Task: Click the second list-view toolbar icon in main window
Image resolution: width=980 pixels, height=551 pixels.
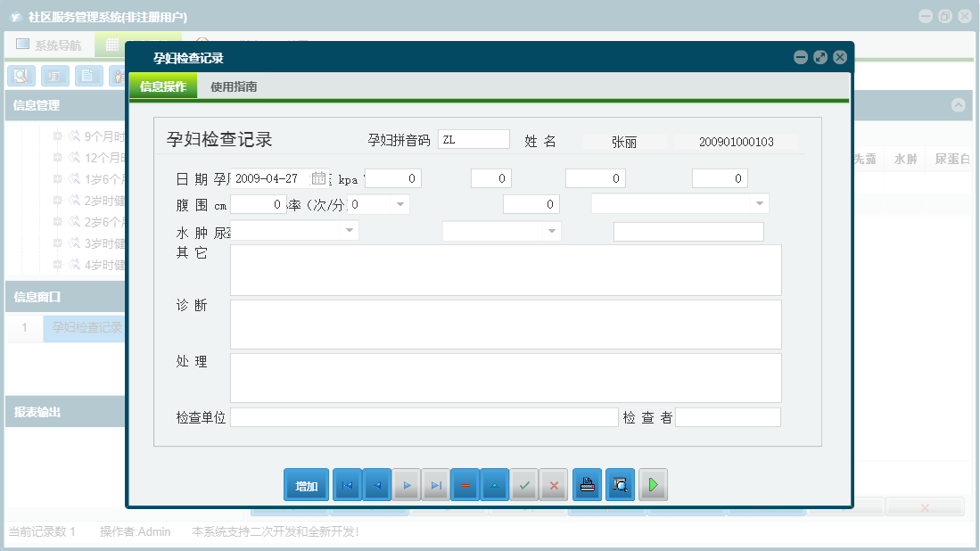Action: pos(55,76)
